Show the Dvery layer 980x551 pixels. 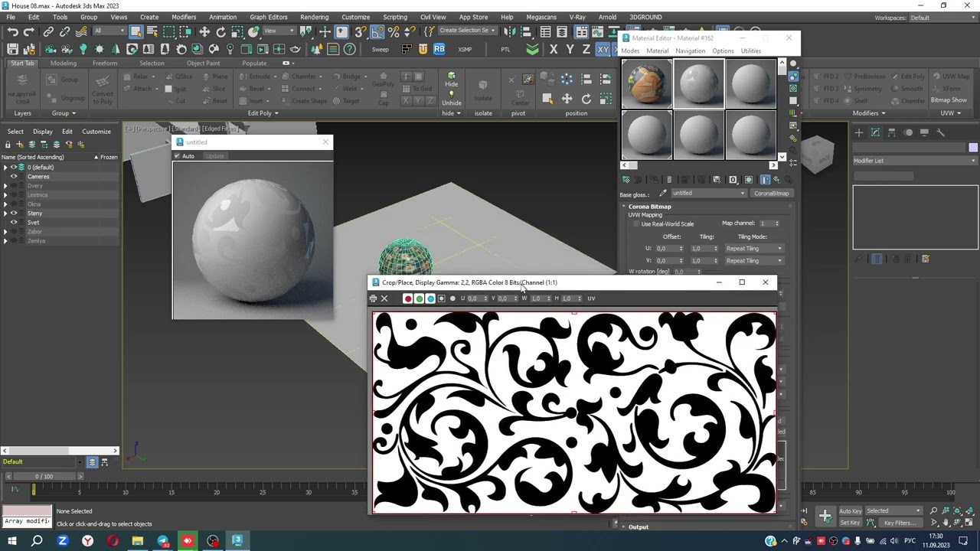pos(14,186)
